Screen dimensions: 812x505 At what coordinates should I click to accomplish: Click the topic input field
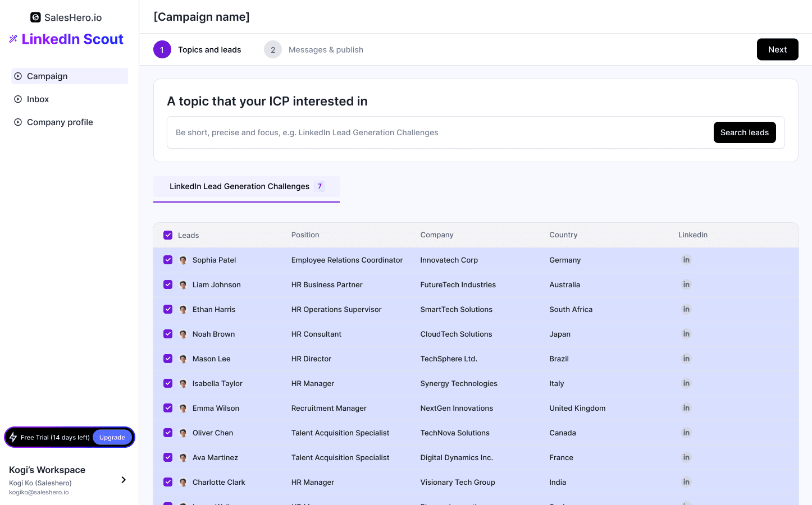tap(393, 132)
